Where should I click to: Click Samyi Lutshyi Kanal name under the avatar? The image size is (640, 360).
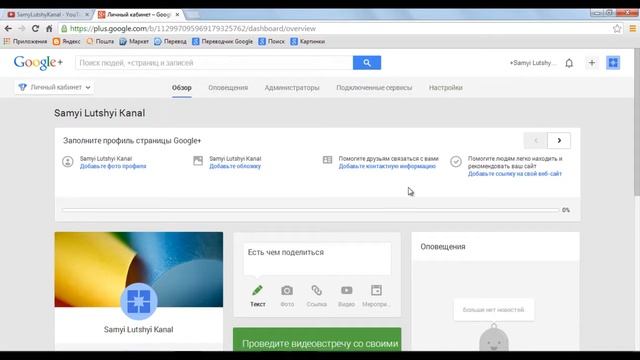[x=138, y=329]
